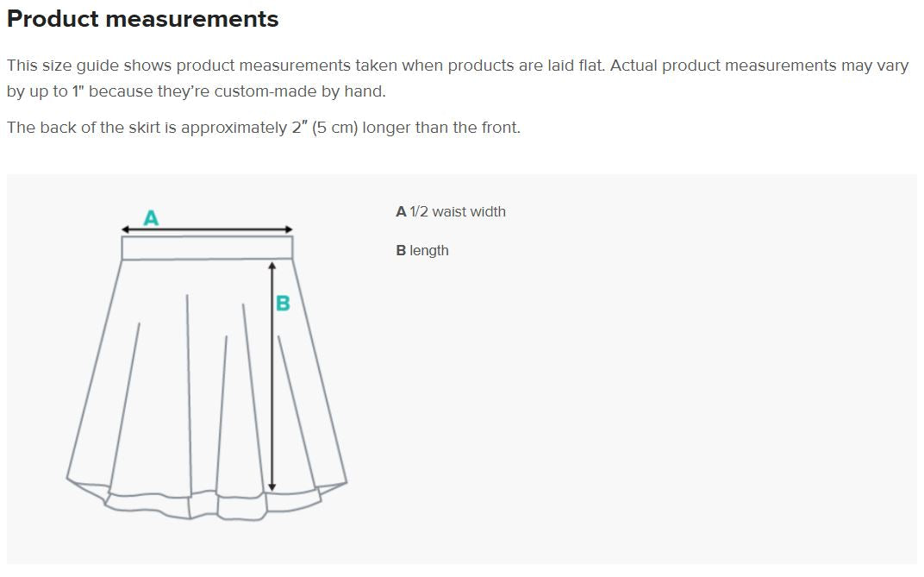Viewport: 924px width, 577px height.
Task: Select the right arrowhead of waist arrow
Action: [x=290, y=229]
